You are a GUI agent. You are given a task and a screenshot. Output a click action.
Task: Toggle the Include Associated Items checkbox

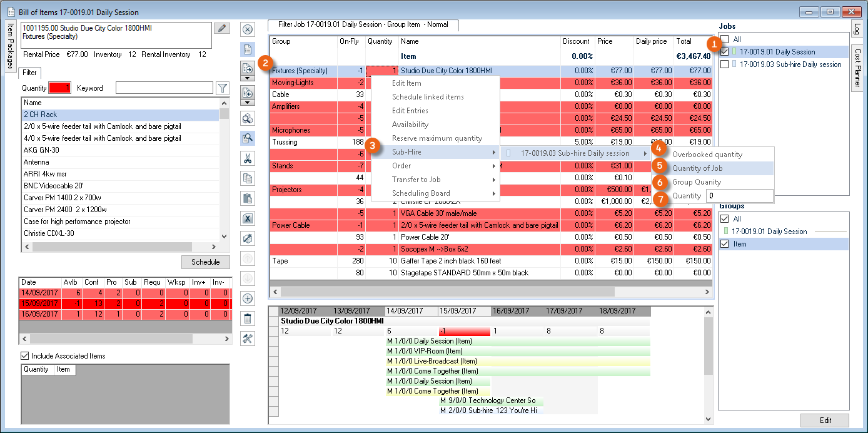(x=25, y=356)
